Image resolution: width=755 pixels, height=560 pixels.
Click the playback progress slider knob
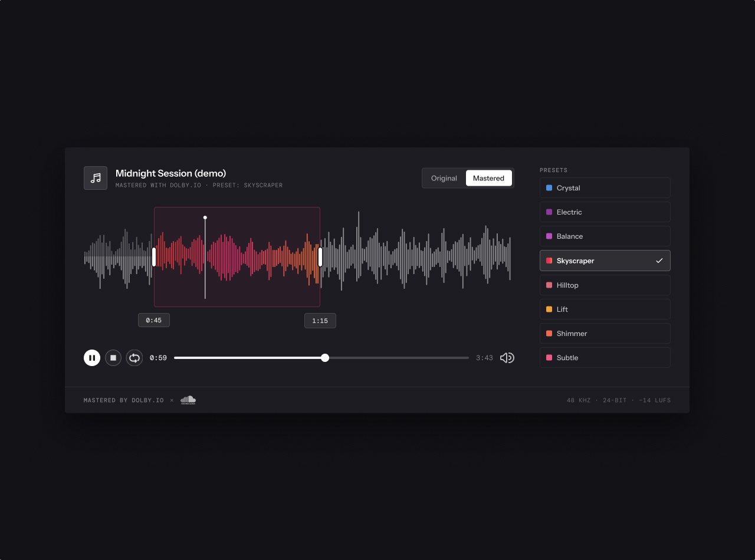click(325, 358)
